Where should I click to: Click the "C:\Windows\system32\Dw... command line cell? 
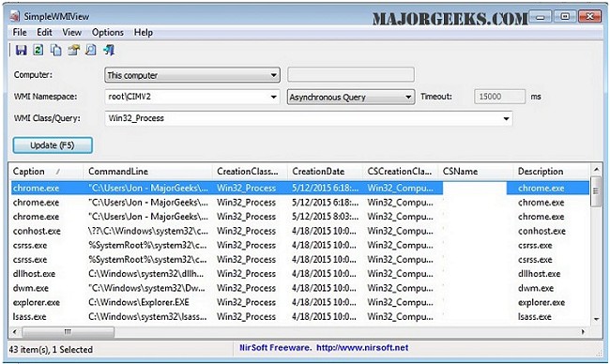click(x=146, y=288)
